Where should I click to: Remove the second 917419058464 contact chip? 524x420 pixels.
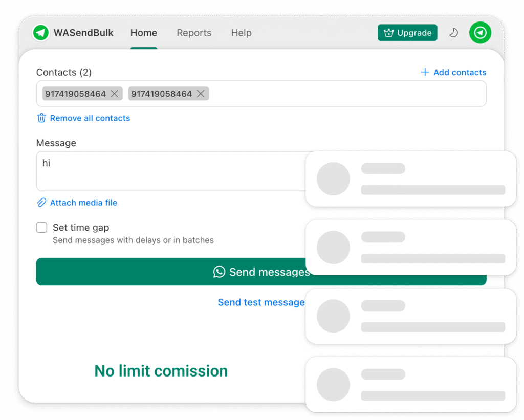click(201, 94)
